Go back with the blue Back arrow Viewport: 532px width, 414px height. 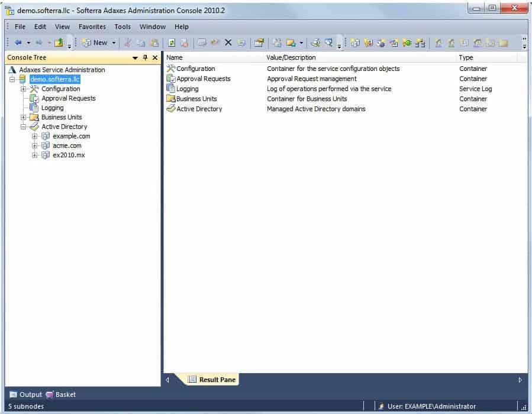tap(18, 43)
